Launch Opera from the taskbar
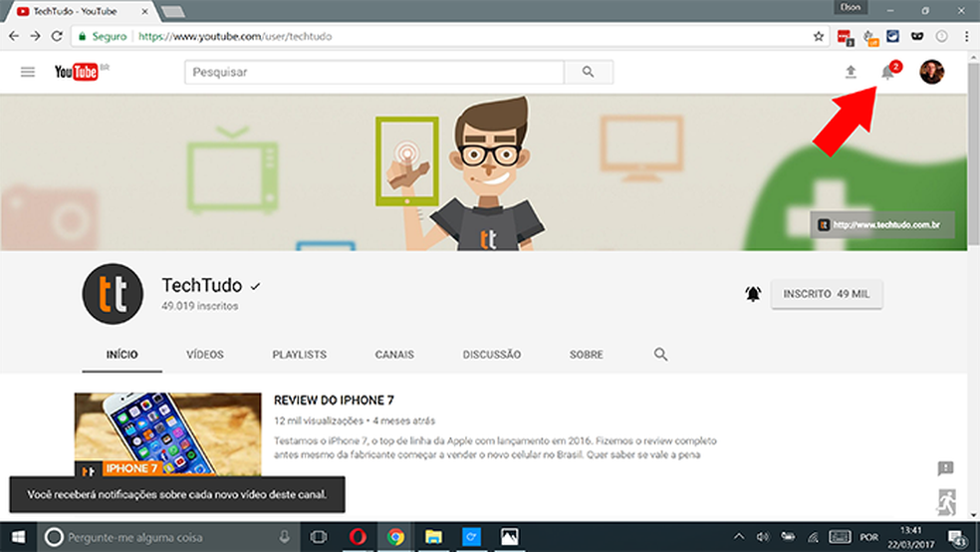This screenshot has height=552, width=980. (x=358, y=537)
